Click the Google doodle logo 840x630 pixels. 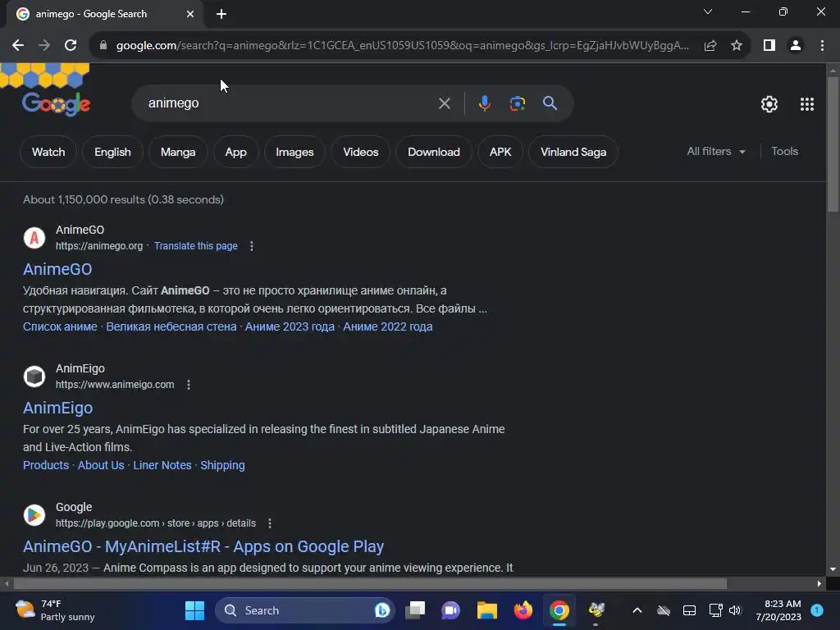(56, 103)
